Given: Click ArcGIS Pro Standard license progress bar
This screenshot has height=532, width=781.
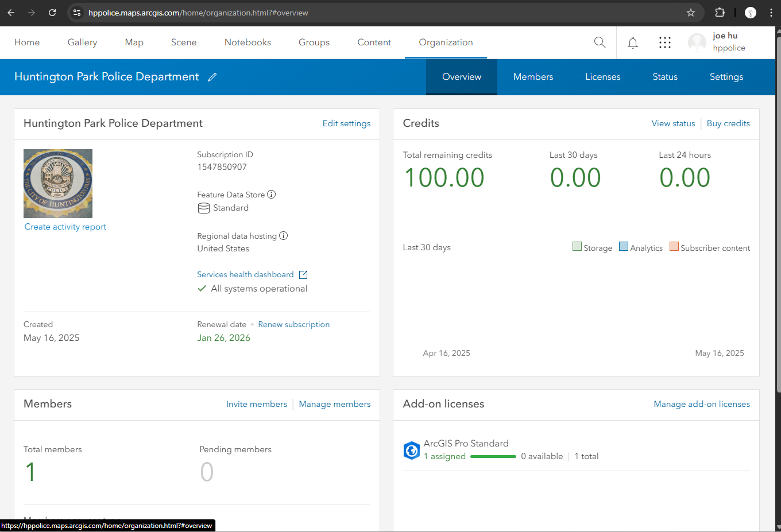Looking at the screenshot, I should [x=493, y=456].
